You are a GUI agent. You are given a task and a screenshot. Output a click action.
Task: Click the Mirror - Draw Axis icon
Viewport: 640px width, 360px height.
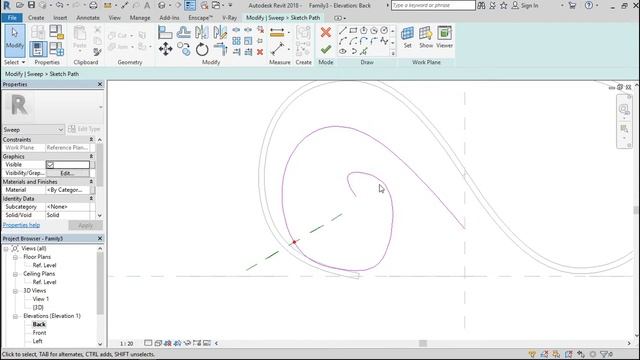coord(220,32)
